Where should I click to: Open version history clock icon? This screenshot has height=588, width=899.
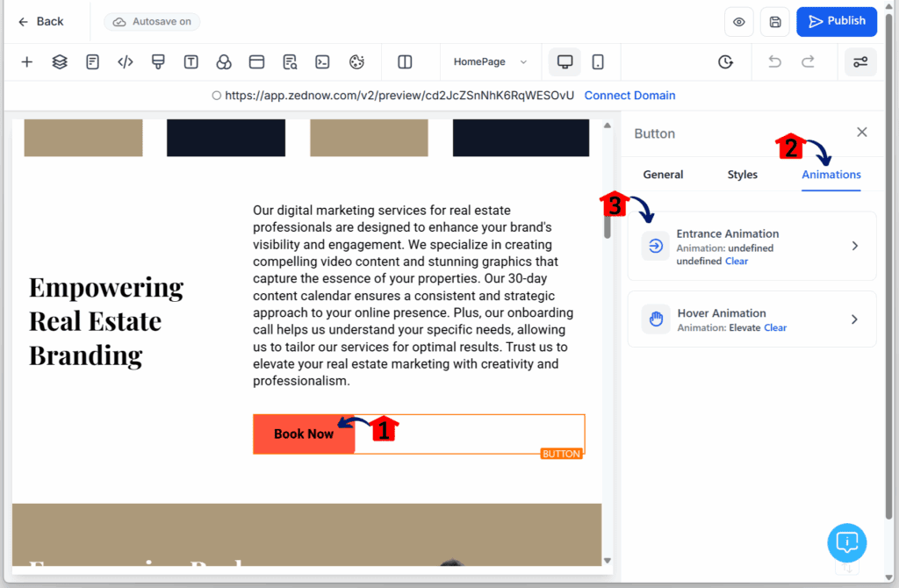(x=725, y=62)
